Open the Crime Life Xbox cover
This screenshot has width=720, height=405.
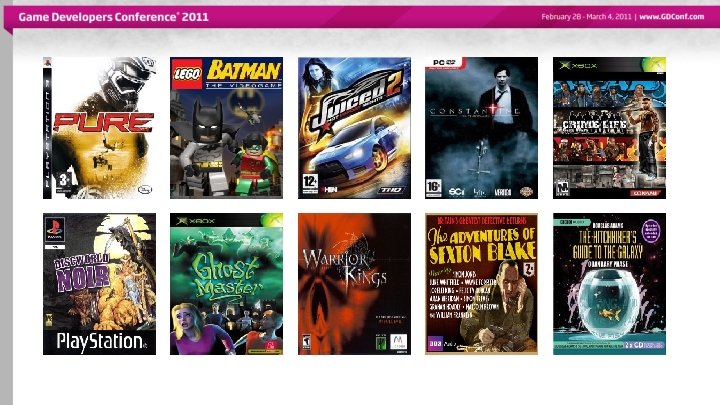[609, 128]
